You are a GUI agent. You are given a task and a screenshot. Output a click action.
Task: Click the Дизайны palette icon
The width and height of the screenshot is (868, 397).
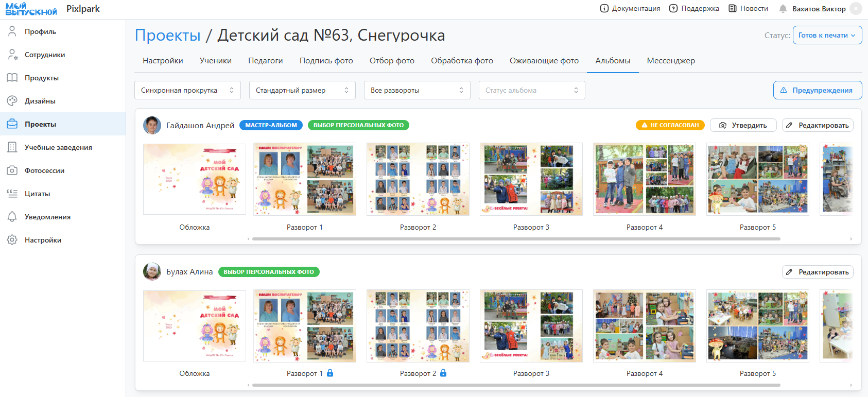pyautogui.click(x=12, y=101)
